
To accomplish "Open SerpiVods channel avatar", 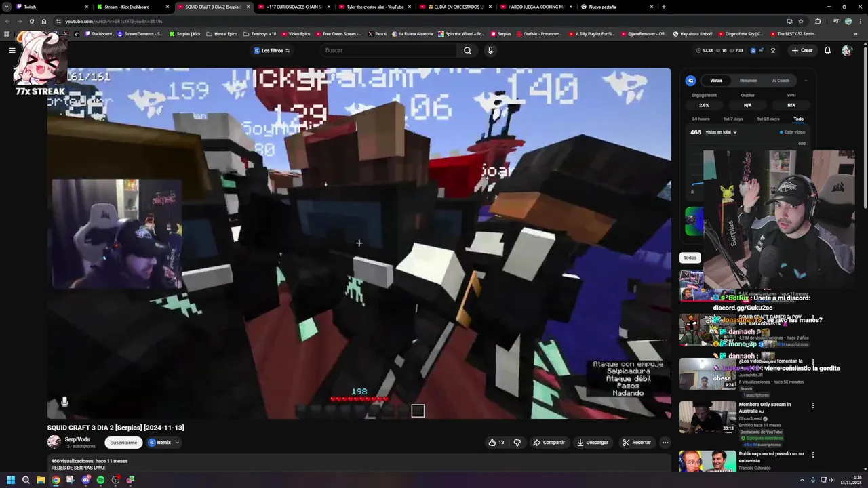I will pyautogui.click(x=54, y=442).
